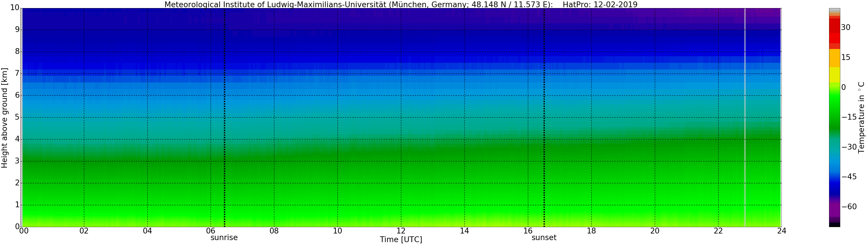Click the sunset dotted vertical marker line
Screen dimensions: 868x245
[x=544, y=117]
